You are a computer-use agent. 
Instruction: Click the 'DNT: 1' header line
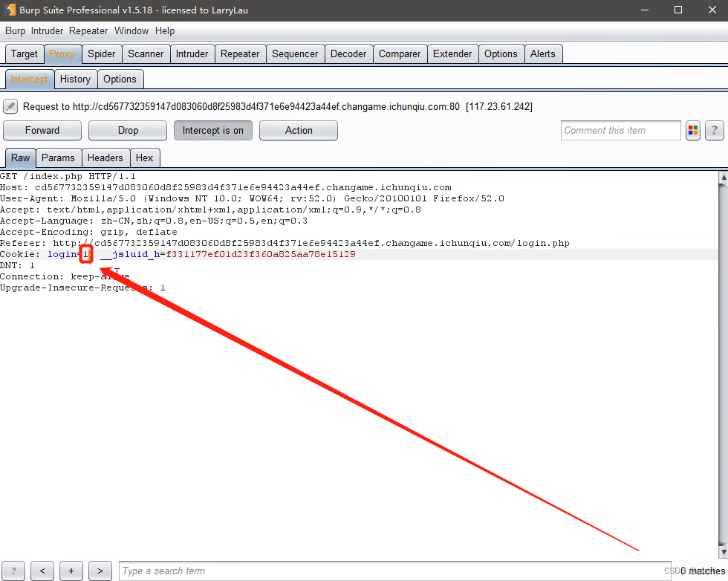pyautogui.click(x=17, y=266)
